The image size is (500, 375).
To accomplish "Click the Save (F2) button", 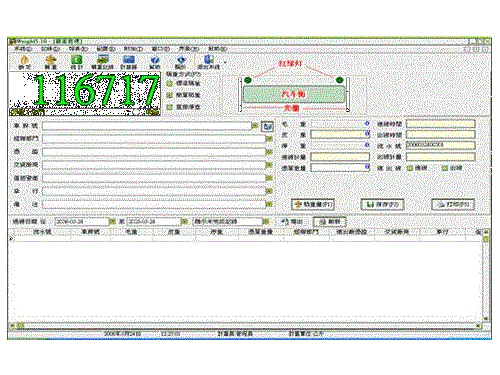I will [382, 204].
